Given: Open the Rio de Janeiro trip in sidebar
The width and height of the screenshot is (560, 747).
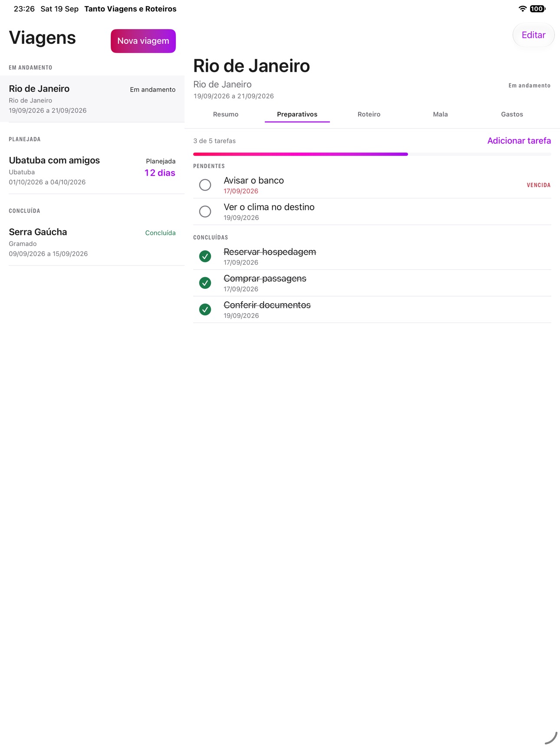Looking at the screenshot, I should (x=92, y=99).
